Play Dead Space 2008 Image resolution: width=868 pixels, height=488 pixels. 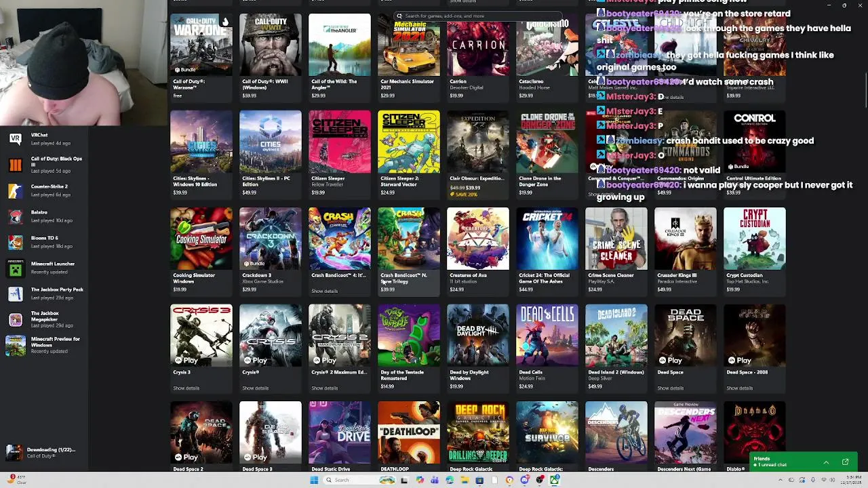click(x=739, y=361)
